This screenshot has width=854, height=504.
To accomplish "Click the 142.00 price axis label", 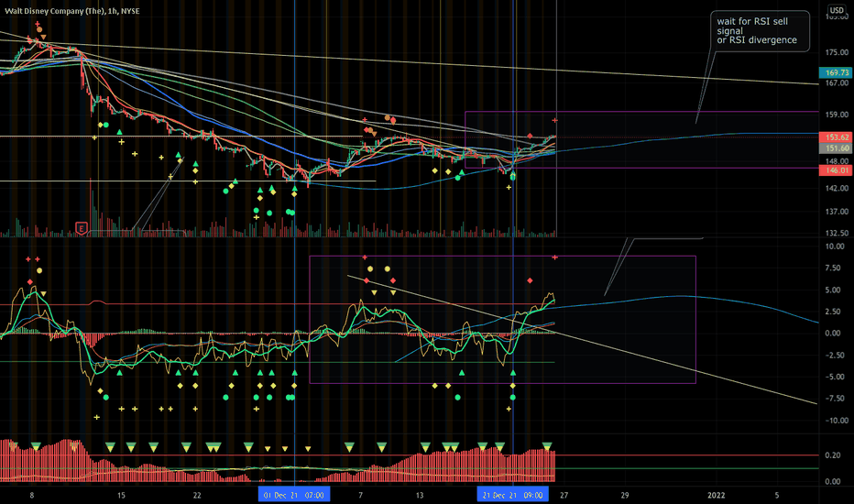I will tap(838, 188).
